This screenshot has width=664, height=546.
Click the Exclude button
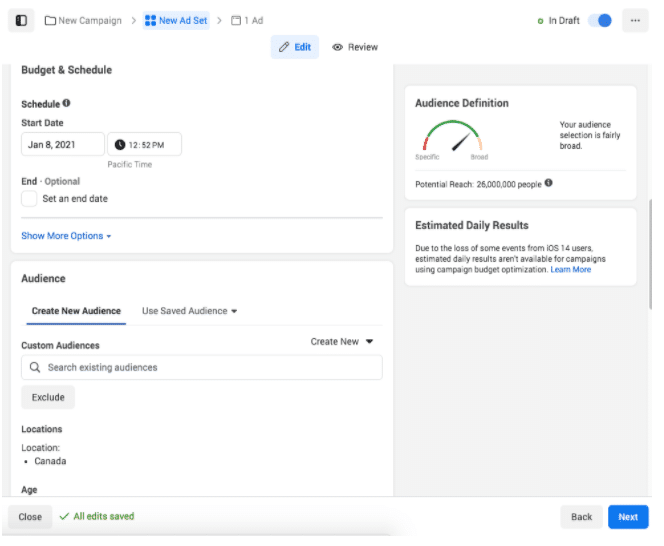[x=48, y=397]
